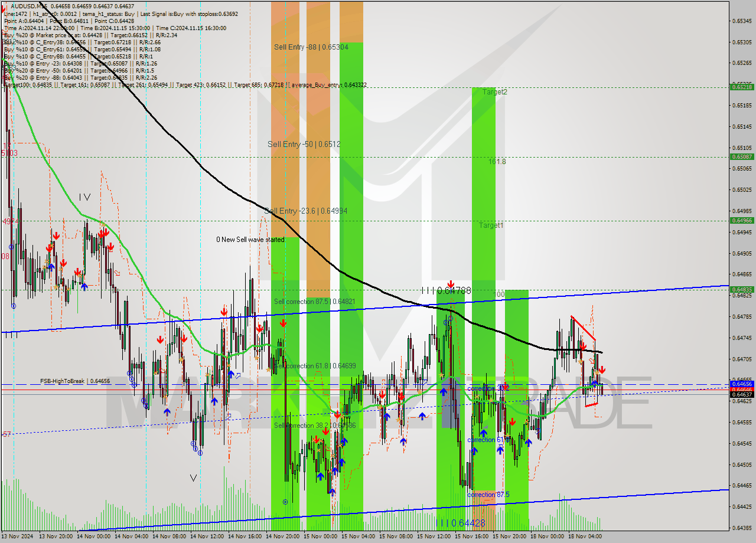Click the 'I I I 0.64788' wave label
This screenshot has height=543, width=756.
coord(447,290)
